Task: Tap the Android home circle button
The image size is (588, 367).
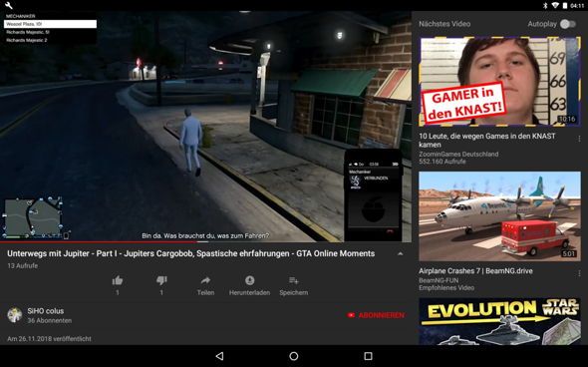Action: [x=294, y=356]
